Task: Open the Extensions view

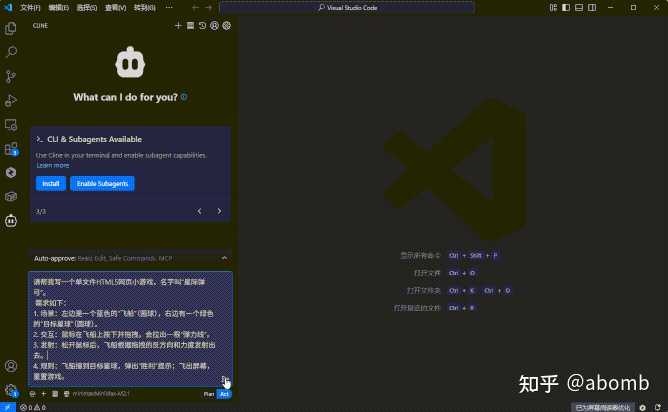Action: (11, 148)
